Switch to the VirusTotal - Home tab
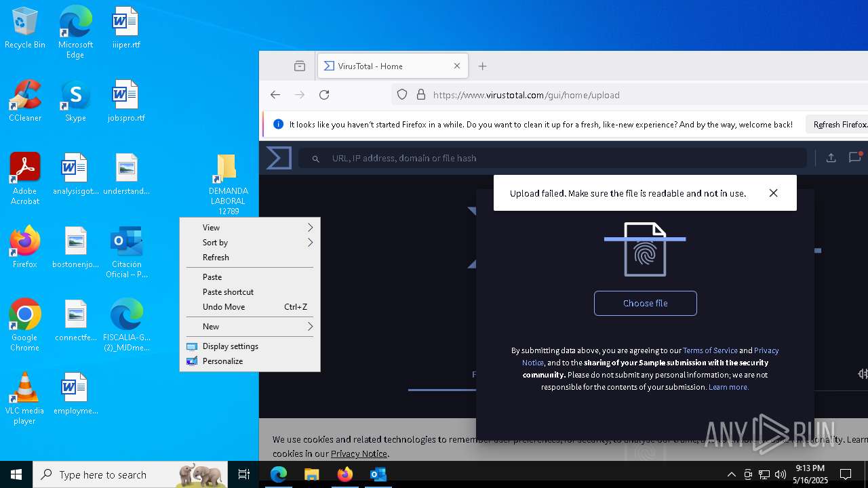868x488 pixels. tap(392, 66)
